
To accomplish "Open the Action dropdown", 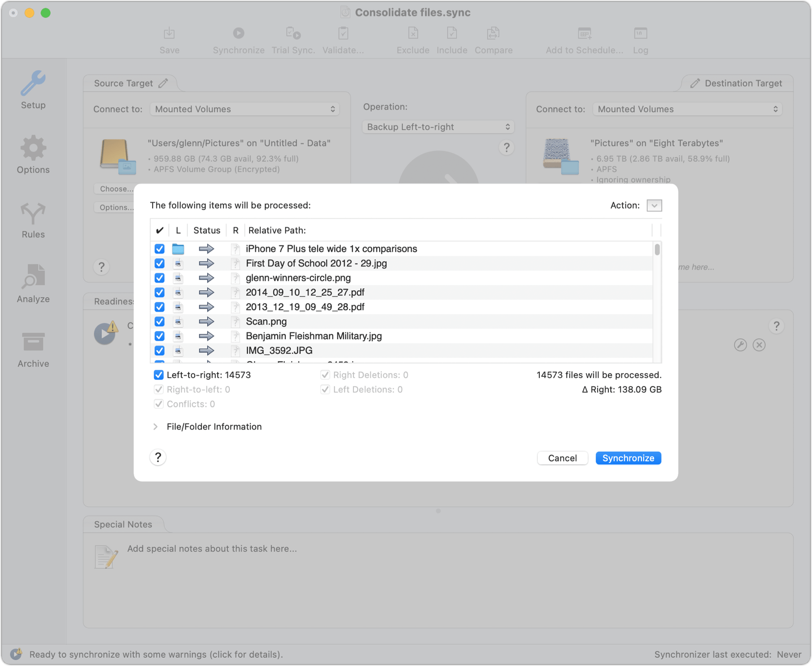I will pos(654,206).
